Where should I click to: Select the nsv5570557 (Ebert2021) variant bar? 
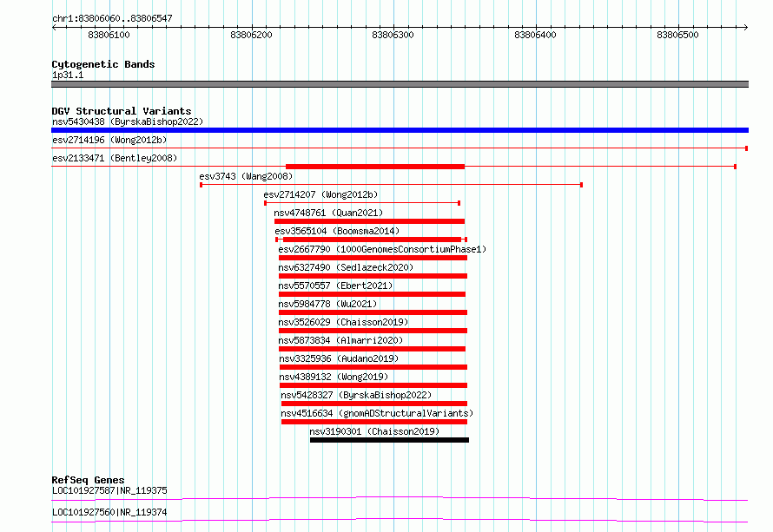[x=373, y=294]
